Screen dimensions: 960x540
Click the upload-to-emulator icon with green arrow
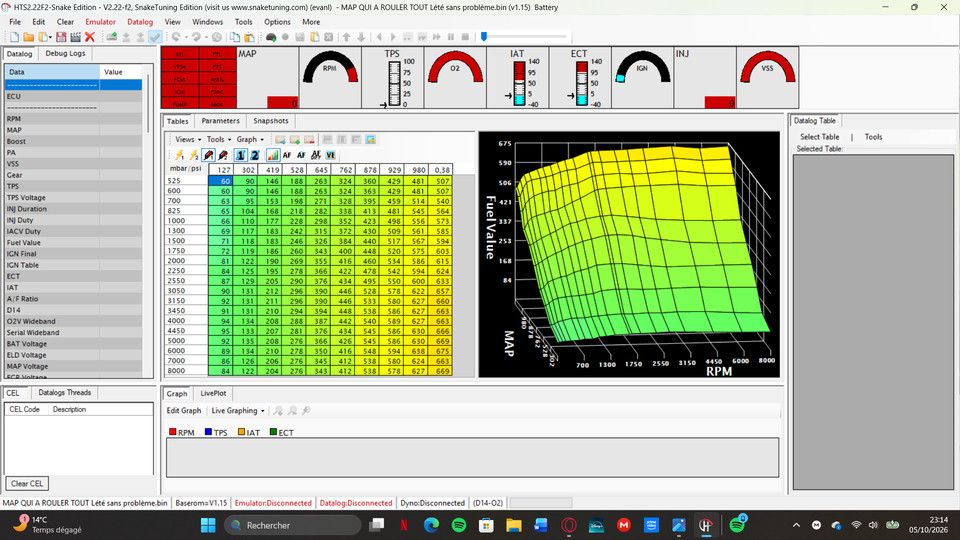click(111, 37)
